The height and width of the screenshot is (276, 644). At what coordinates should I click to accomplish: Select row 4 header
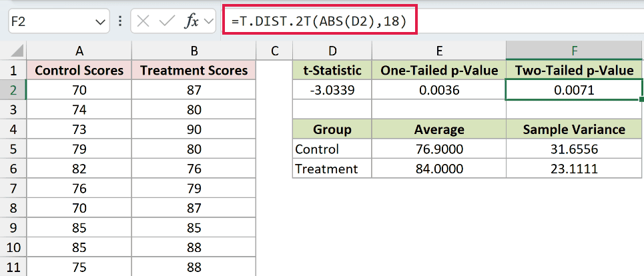tap(13, 129)
